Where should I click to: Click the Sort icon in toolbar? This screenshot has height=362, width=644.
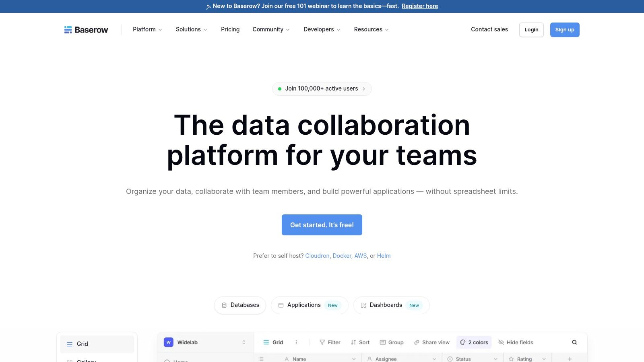click(353, 342)
